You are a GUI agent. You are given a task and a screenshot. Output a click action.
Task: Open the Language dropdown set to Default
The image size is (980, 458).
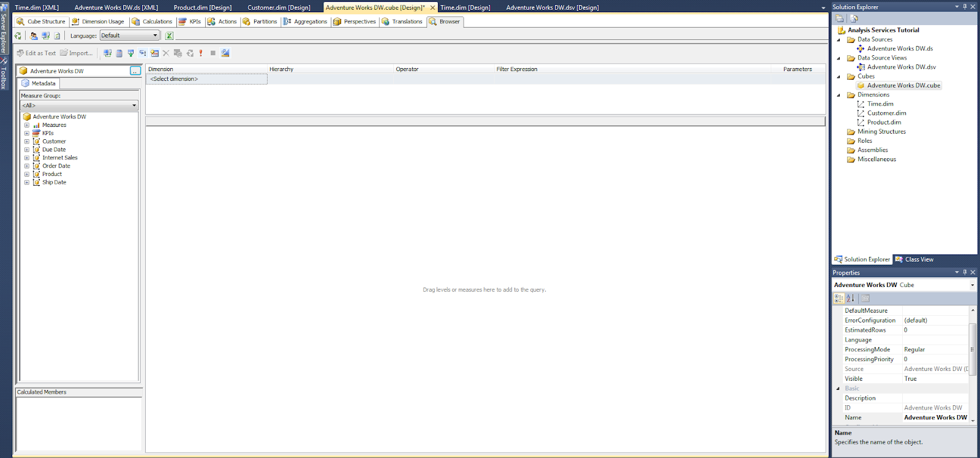point(130,36)
